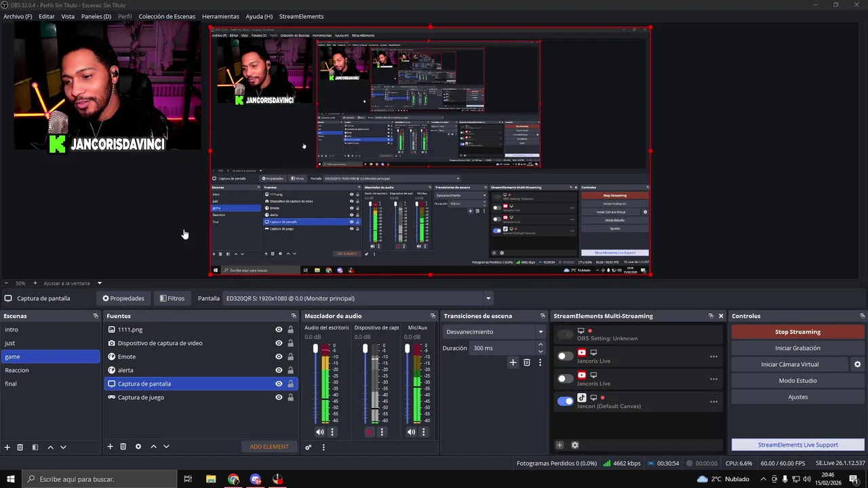Click Windows taskbar search box
This screenshot has width=868, height=488.
coord(99,479)
